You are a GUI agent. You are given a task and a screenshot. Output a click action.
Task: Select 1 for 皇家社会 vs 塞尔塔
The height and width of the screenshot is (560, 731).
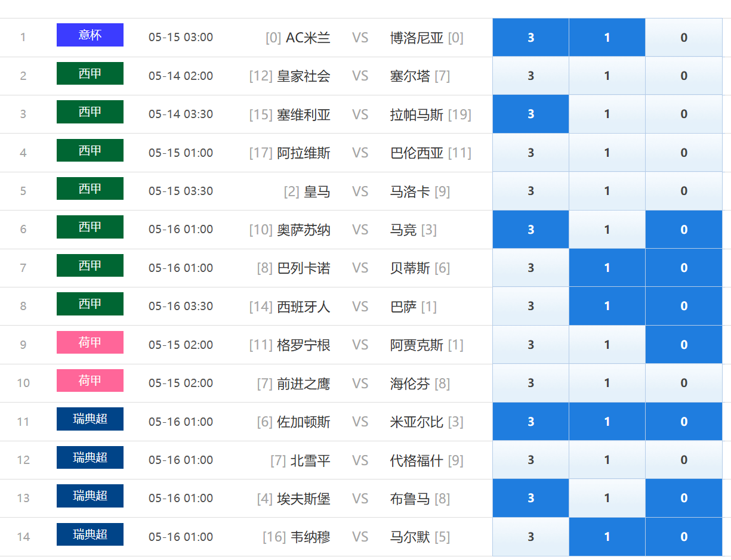point(607,76)
